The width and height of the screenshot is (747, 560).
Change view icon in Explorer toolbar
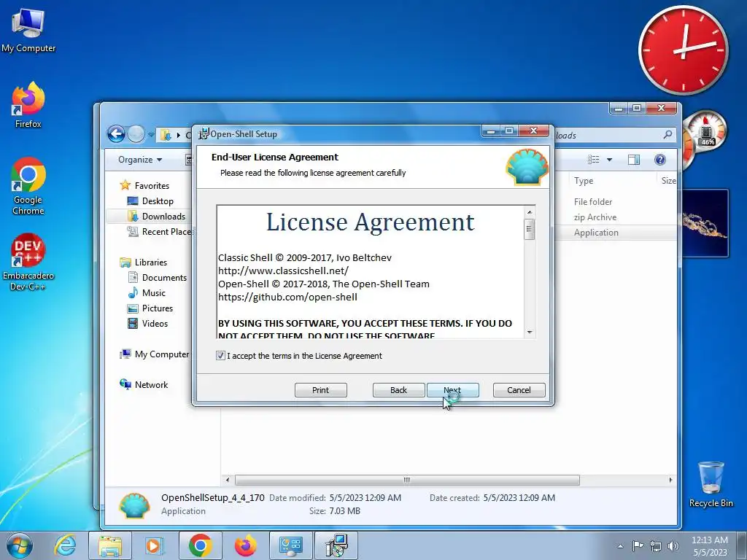coord(593,160)
